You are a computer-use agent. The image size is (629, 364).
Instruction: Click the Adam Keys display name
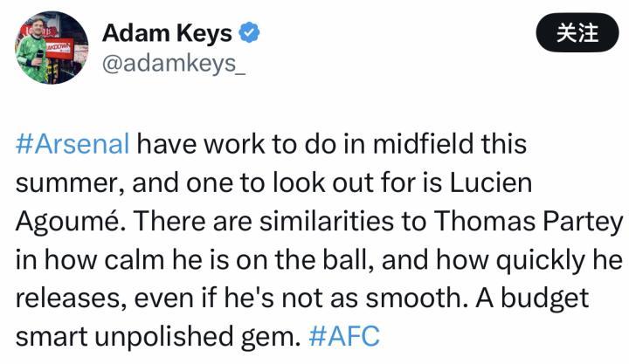point(167,33)
